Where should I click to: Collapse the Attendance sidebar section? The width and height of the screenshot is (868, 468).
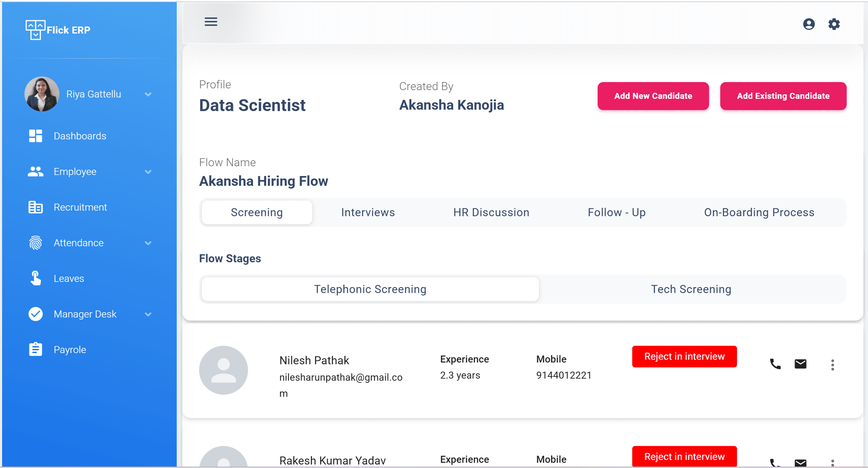pyautogui.click(x=148, y=243)
